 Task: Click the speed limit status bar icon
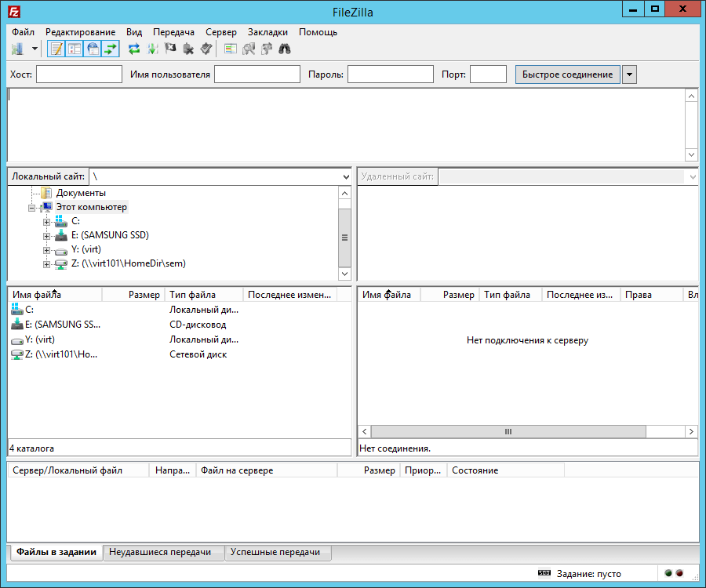click(x=544, y=572)
